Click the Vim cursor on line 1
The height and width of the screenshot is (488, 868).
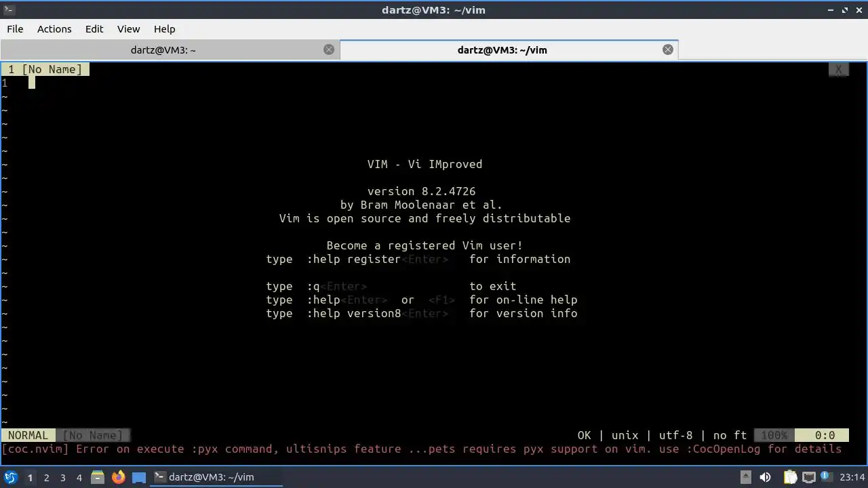click(31, 83)
